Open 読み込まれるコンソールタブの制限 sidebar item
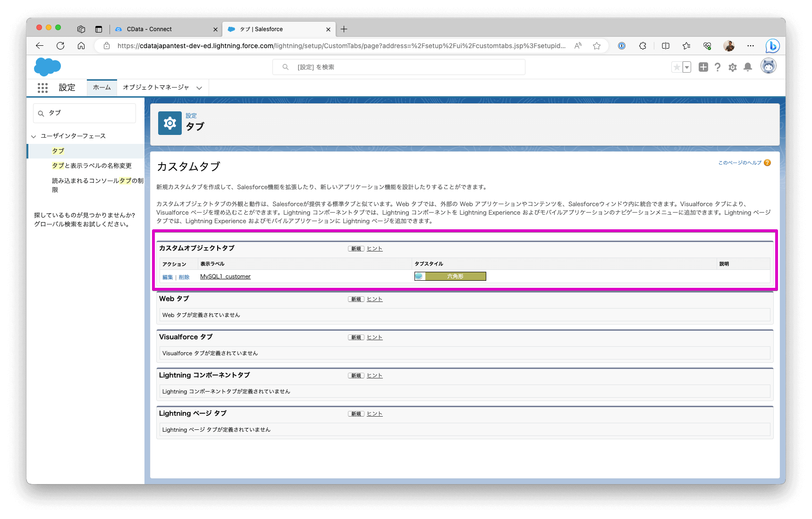The width and height of the screenshot is (812, 519). (x=98, y=185)
